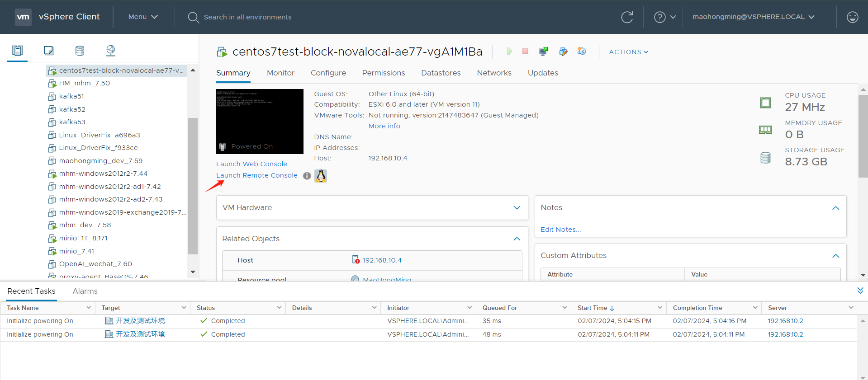Click the More info link

click(384, 126)
